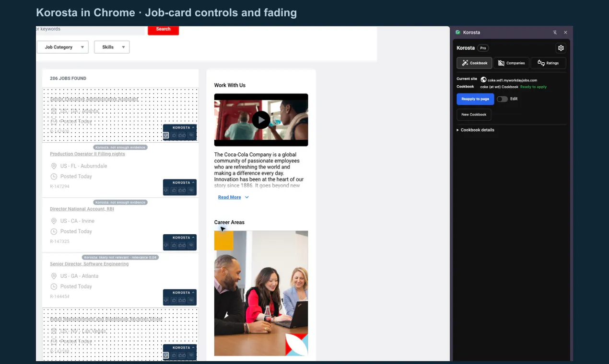Image resolution: width=609 pixels, height=364 pixels.
Task: Unpin the Korosta side panel
Action: 555,33
